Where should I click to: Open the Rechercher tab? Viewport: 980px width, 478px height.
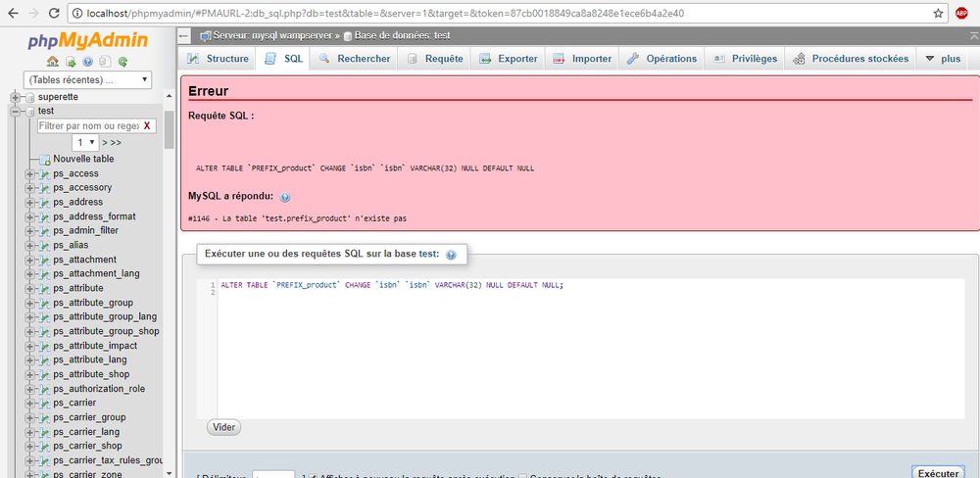click(355, 59)
